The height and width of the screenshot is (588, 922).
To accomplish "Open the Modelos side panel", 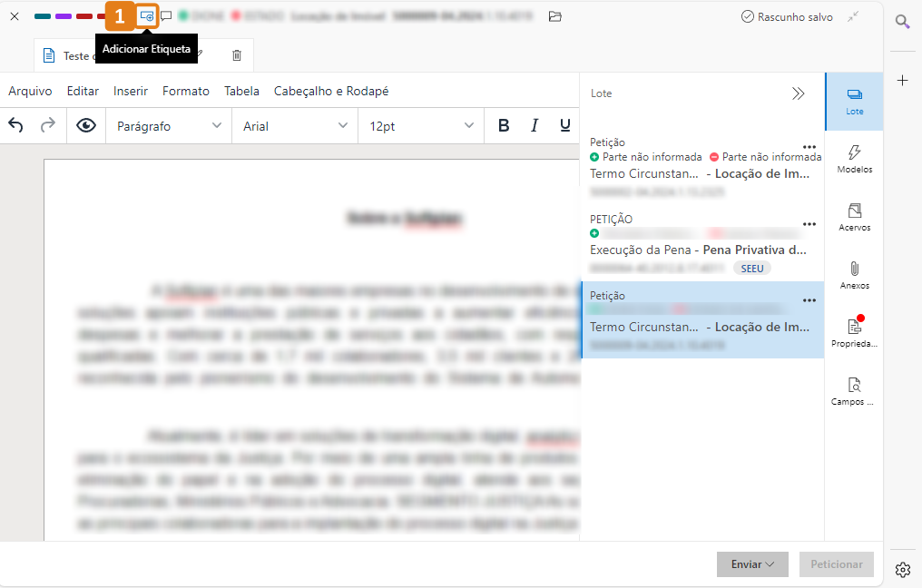I will pos(854,159).
